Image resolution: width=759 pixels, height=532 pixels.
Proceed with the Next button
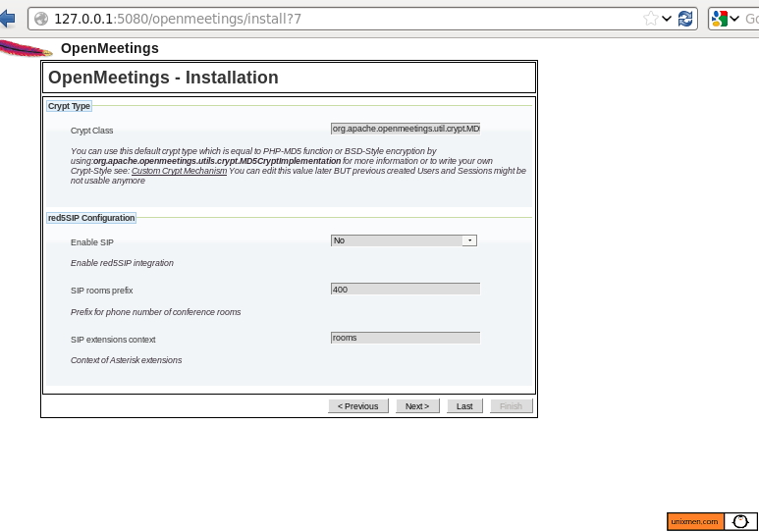[x=417, y=406]
